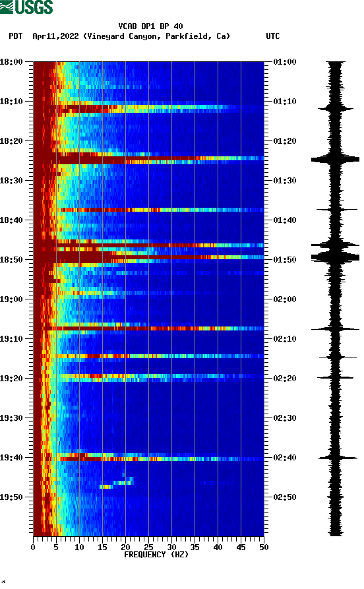Click the location text Vineyard Canyon, Parkfield, Ca
364x589 pixels.
(156, 36)
